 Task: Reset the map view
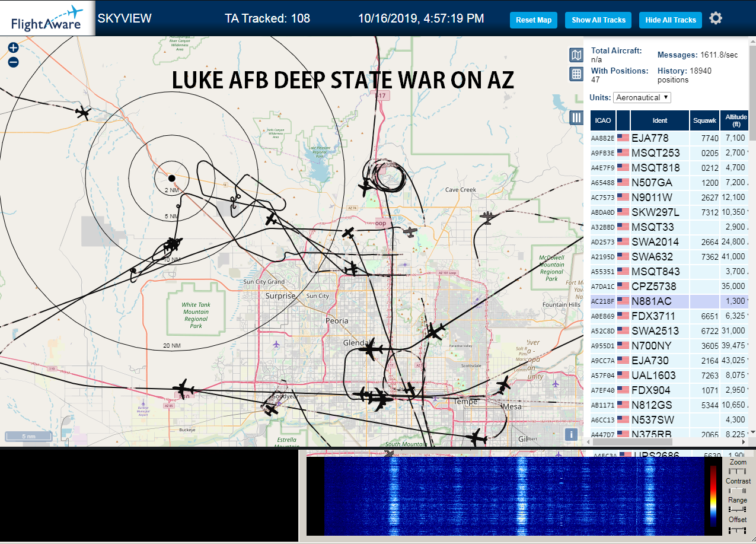[534, 20]
